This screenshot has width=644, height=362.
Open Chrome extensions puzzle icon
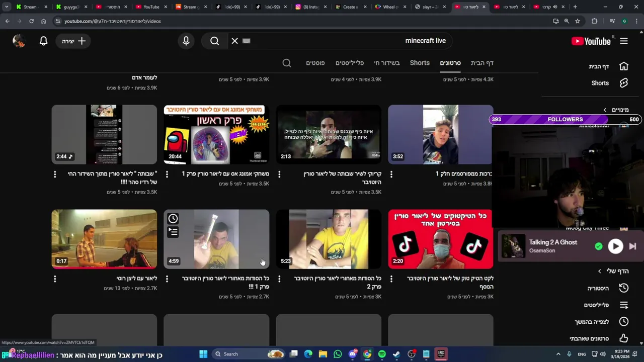[x=595, y=21]
